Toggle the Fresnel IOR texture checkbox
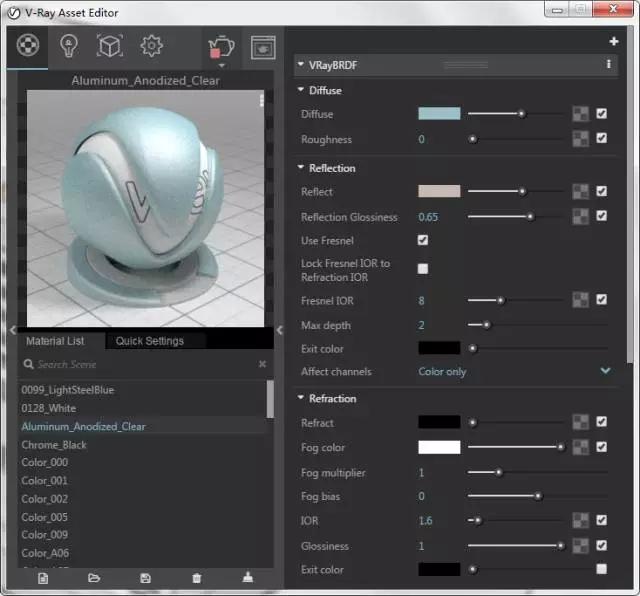 601,299
